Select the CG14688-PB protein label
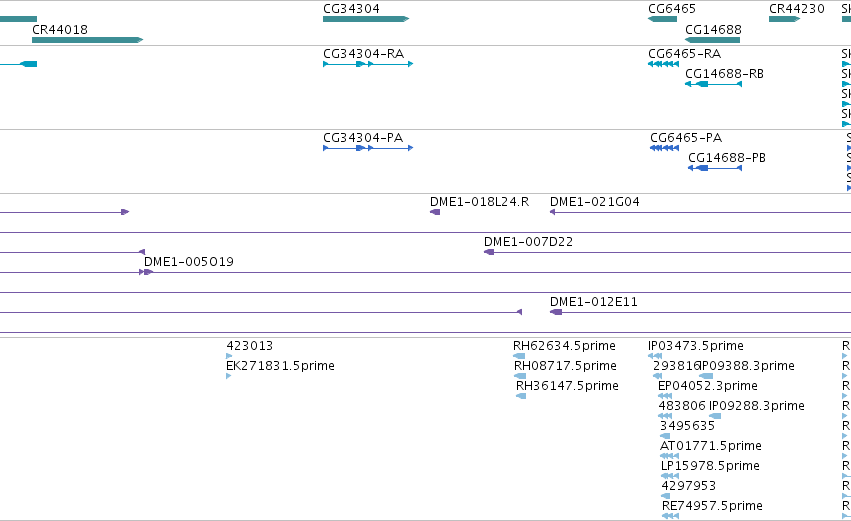851x521 pixels. coord(727,158)
